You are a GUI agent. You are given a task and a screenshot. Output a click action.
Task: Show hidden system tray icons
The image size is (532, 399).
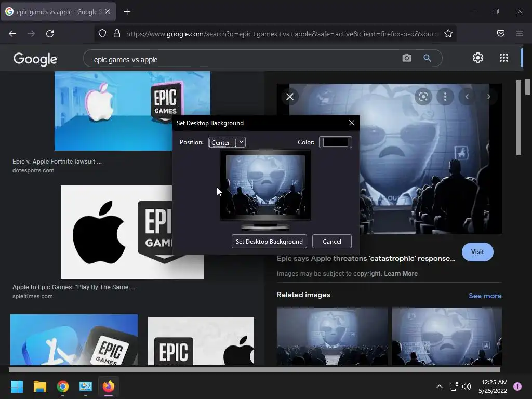pyautogui.click(x=440, y=387)
